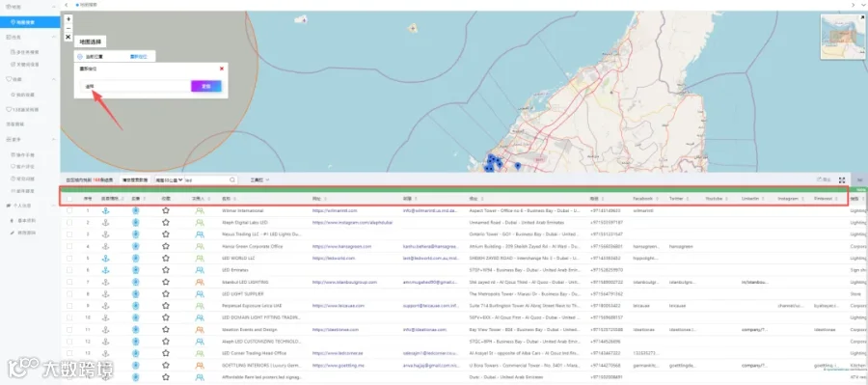
Task: Click the blue round icon for Hansa Green row
Action: (136, 246)
